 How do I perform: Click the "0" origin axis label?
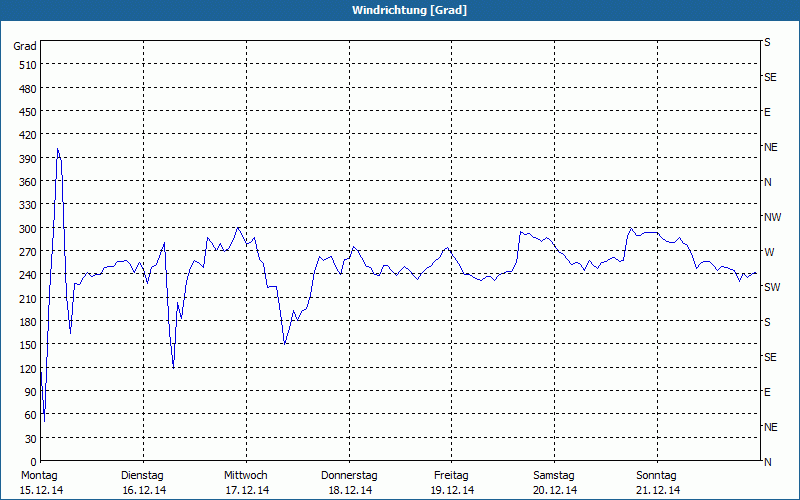pyautogui.click(x=34, y=462)
